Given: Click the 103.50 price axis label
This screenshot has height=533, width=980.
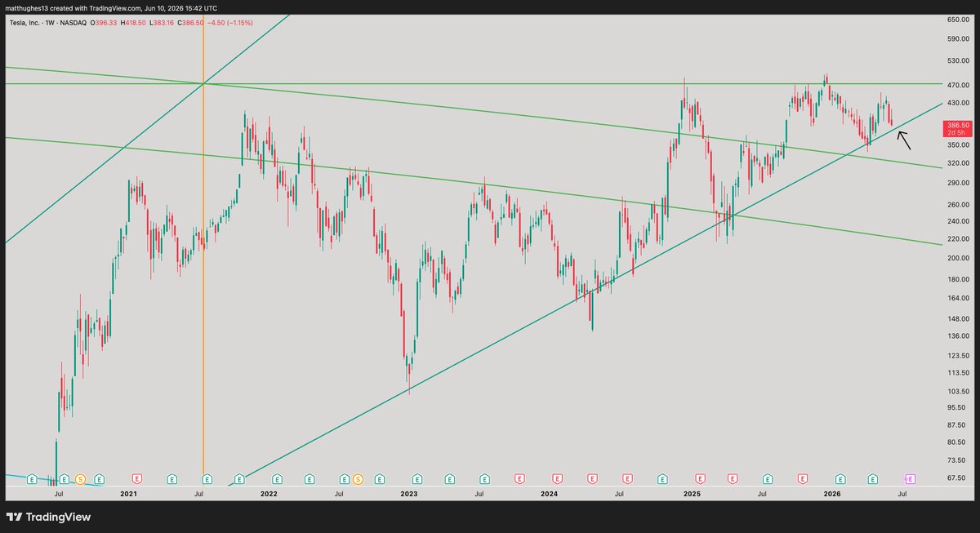Looking at the screenshot, I should 957,392.
